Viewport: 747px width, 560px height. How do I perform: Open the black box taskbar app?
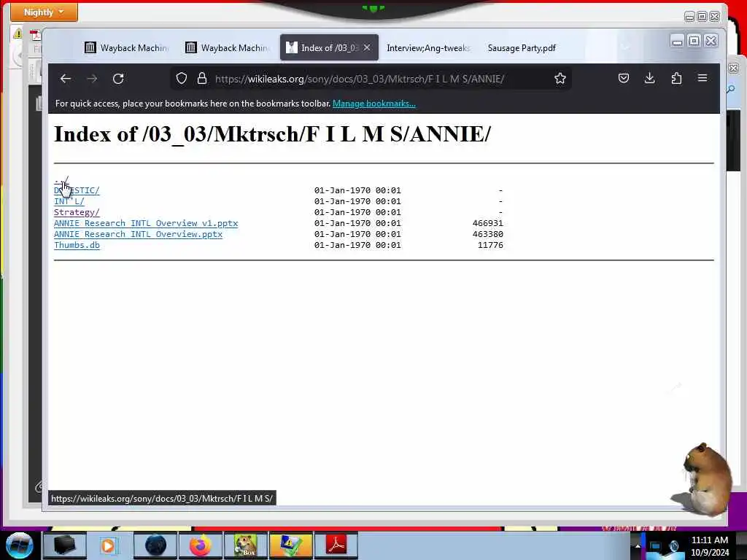(x=64, y=545)
